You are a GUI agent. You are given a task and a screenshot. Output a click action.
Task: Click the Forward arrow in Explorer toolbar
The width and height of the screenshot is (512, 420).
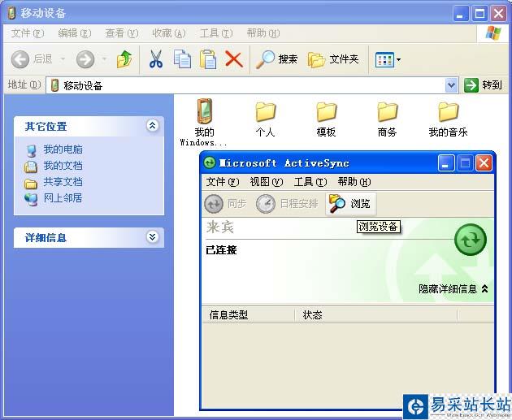click(x=85, y=59)
